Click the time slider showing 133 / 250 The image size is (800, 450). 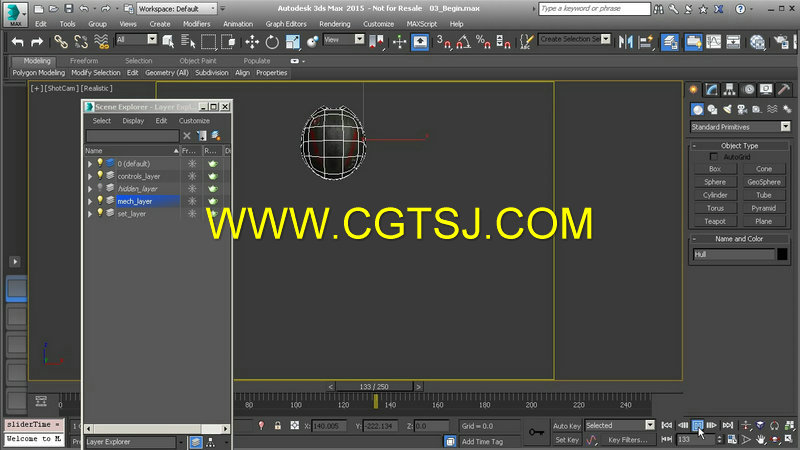click(x=374, y=387)
